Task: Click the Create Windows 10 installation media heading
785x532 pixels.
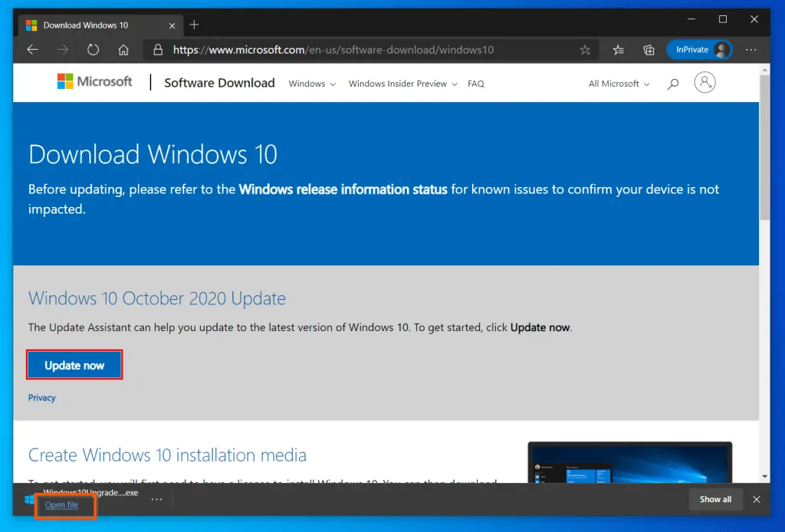Action: pyautogui.click(x=167, y=455)
